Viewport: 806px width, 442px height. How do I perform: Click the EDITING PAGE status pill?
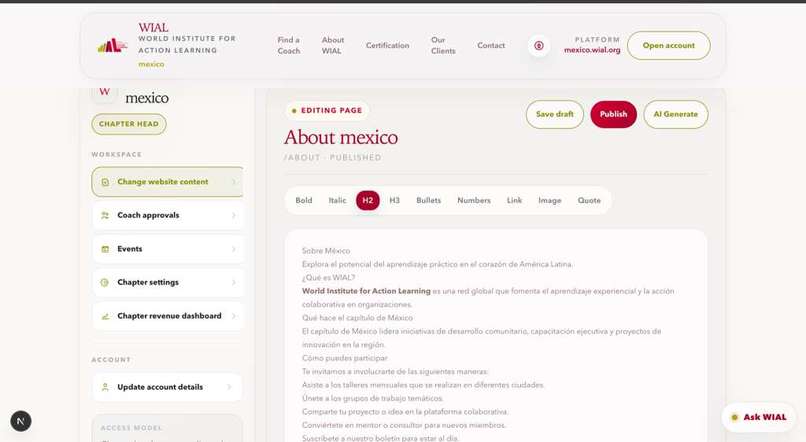coord(327,110)
